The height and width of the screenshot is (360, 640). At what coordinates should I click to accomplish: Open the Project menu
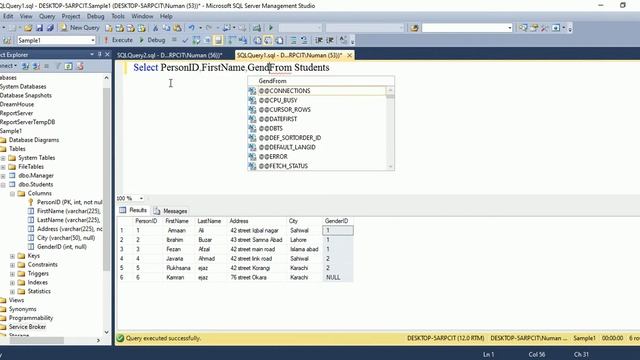tap(71, 16)
